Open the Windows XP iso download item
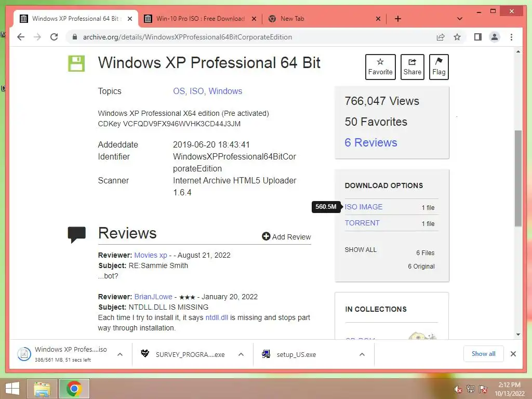This screenshot has width=532, height=399. [62, 354]
